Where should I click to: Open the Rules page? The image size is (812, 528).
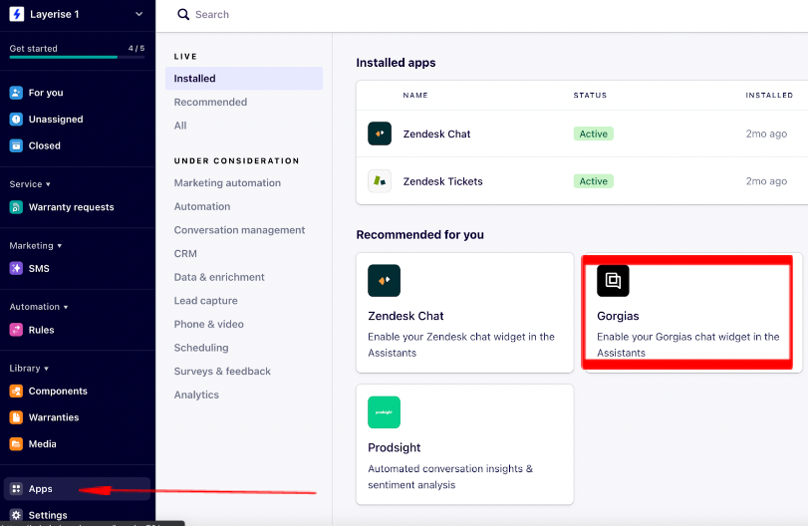41,330
